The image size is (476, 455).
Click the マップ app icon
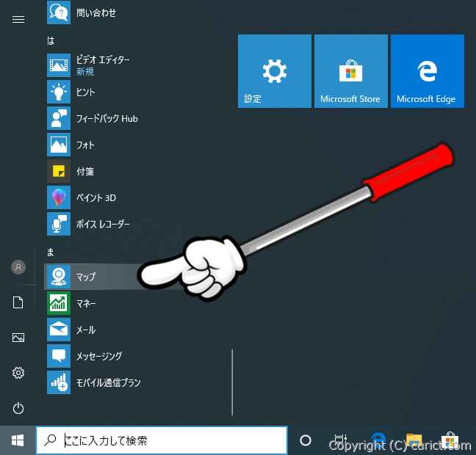tap(59, 277)
